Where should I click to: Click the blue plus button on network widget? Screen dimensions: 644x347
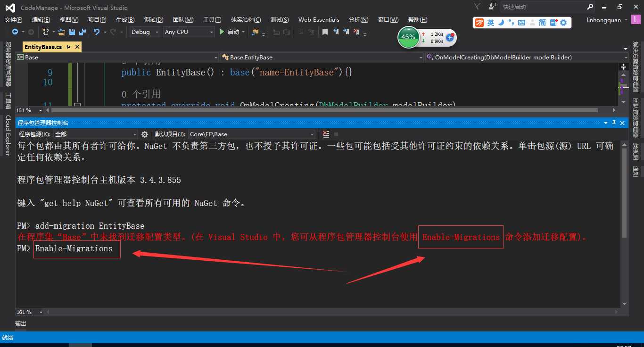[x=450, y=37]
